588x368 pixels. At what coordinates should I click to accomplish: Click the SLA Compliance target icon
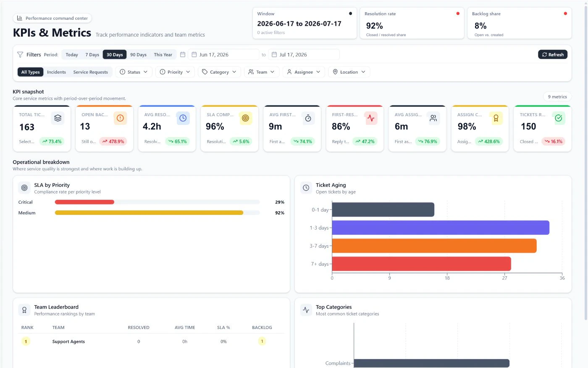tap(245, 118)
